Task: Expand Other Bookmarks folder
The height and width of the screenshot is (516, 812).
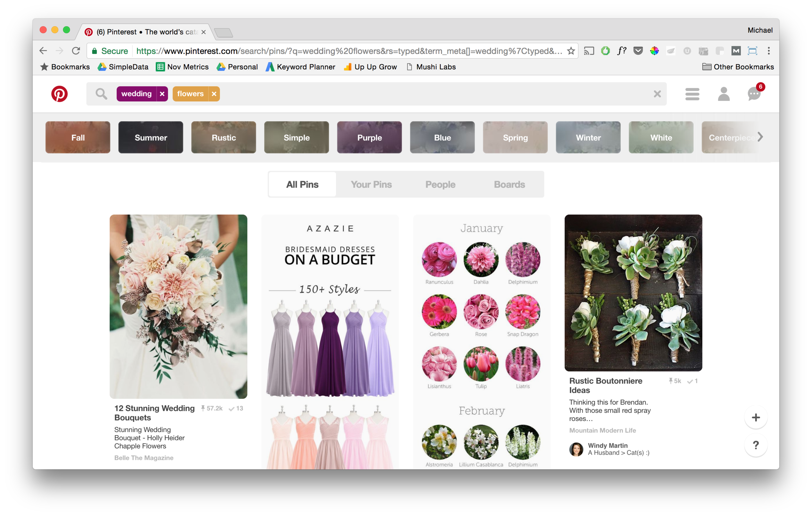Action: coord(738,67)
